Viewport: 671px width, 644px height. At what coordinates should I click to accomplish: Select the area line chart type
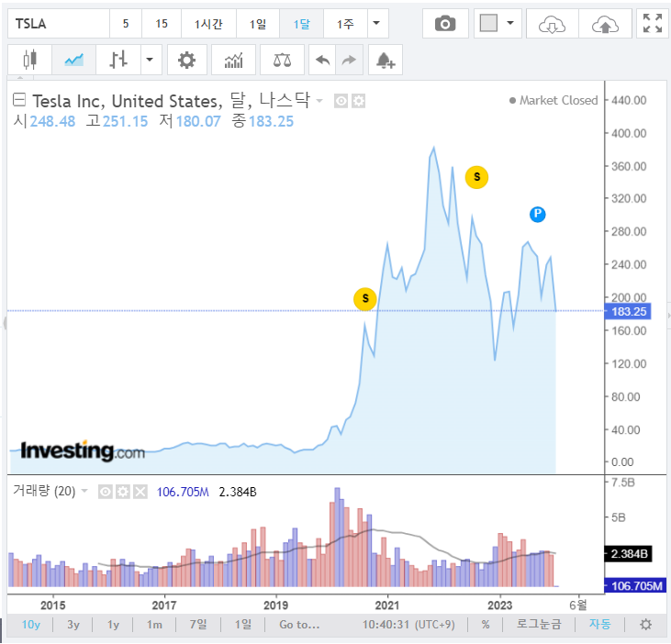(74, 60)
